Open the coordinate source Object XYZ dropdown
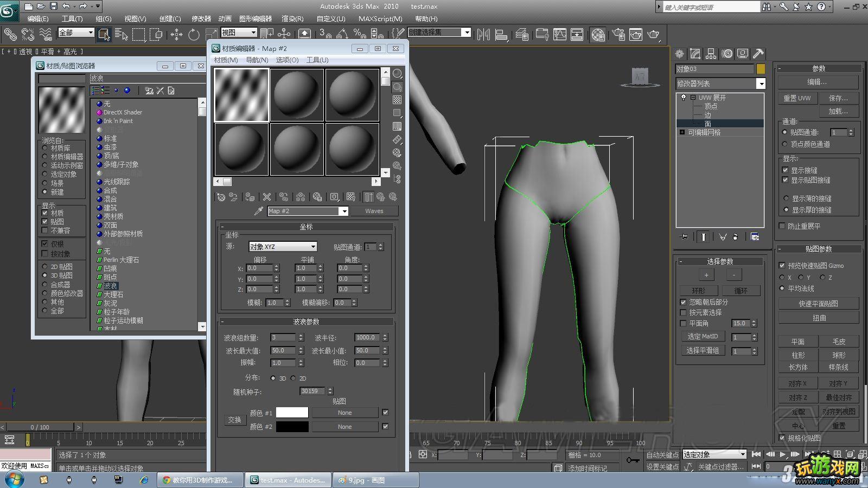This screenshot has height=488, width=868. coord(283,247)
